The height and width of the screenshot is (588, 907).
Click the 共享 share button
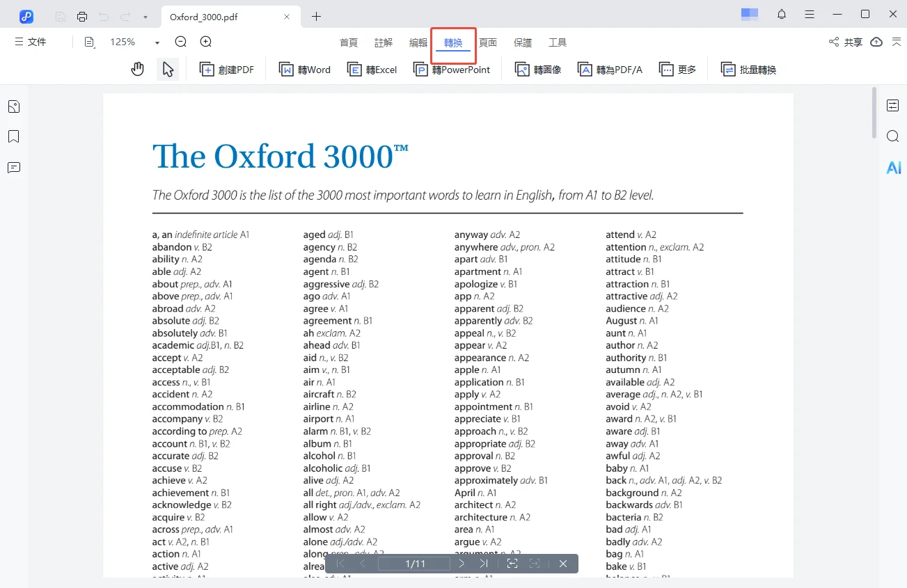[845, 42]
